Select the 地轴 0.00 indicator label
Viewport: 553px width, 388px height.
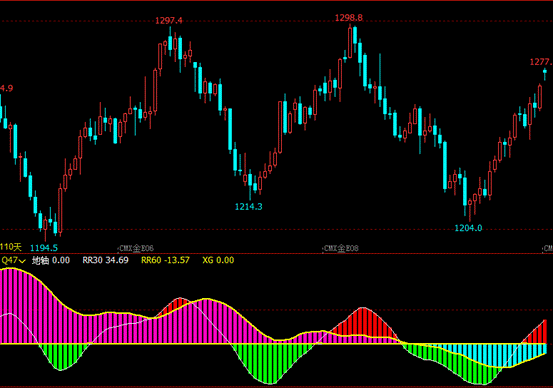click(x=51, y=260)
